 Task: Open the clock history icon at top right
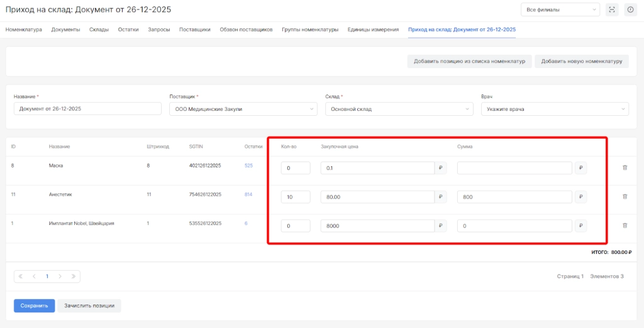click(x=630, y=9)
